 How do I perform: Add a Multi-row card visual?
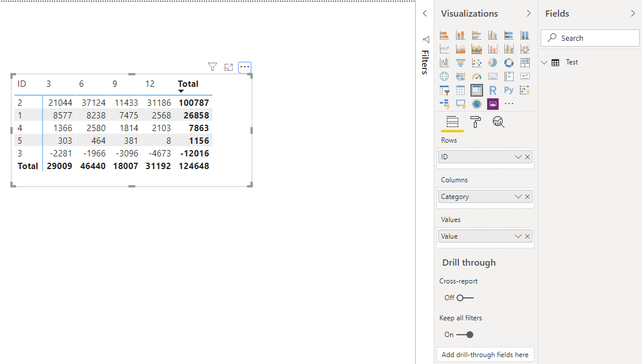508,76
